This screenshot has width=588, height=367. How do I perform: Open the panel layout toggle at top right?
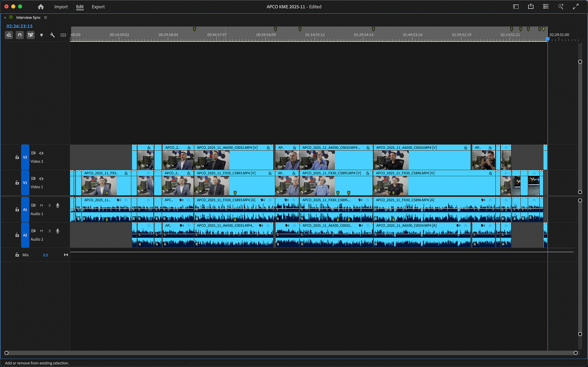pyautogui.click(x=516, y=6)
